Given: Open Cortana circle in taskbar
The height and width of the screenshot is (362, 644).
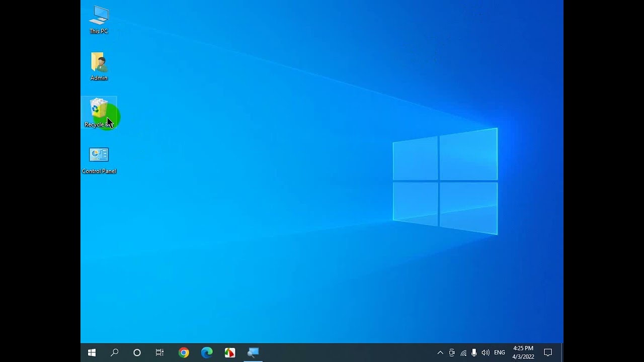Looking at the screenshot, I should [x=137, y=352].
